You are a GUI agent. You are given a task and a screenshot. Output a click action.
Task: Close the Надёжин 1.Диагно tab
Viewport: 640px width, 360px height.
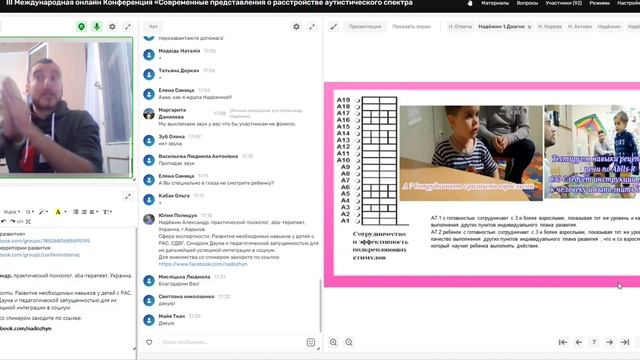click(x=530, y=27)
